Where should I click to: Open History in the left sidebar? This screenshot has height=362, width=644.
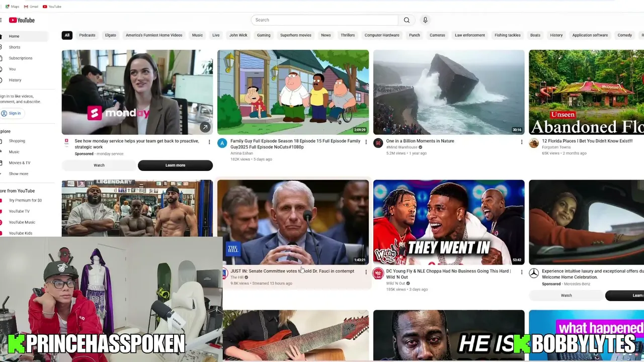23,80
